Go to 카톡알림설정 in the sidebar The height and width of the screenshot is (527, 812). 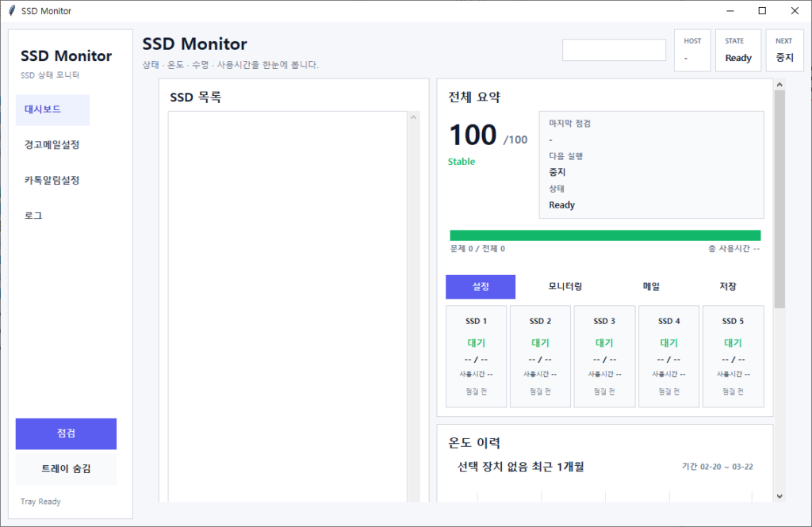(x=52, y=180)
